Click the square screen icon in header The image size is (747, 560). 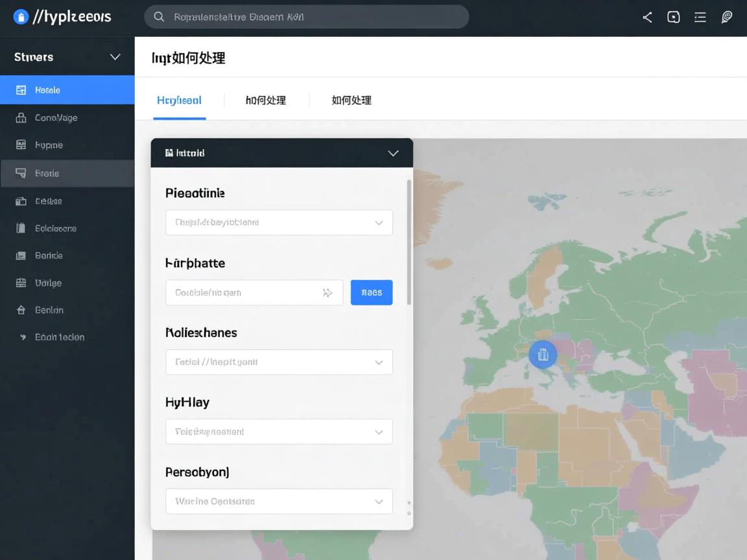pos(674,17)
